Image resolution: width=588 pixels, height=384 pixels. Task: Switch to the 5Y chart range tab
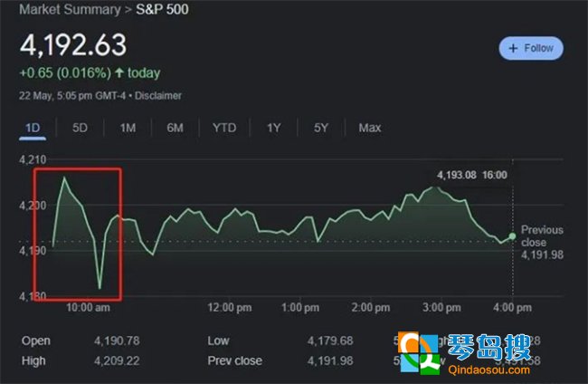(x=321, y=128)
